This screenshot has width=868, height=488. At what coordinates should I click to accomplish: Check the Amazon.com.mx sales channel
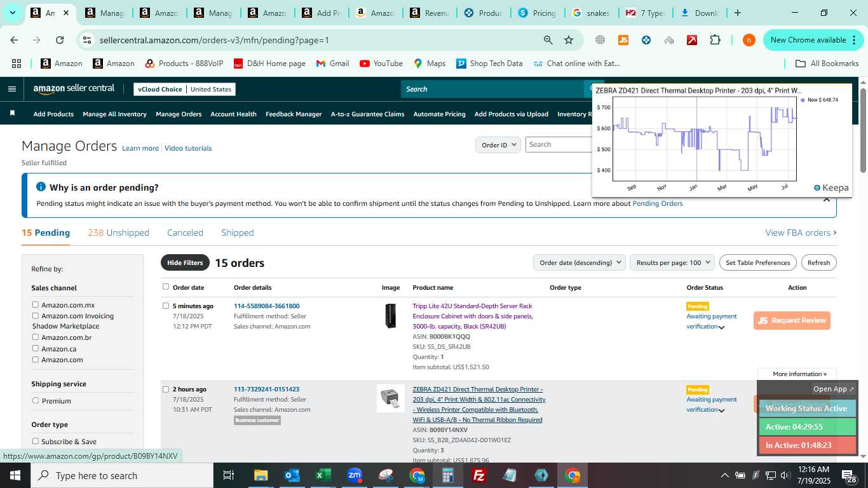tap(36, 305)
